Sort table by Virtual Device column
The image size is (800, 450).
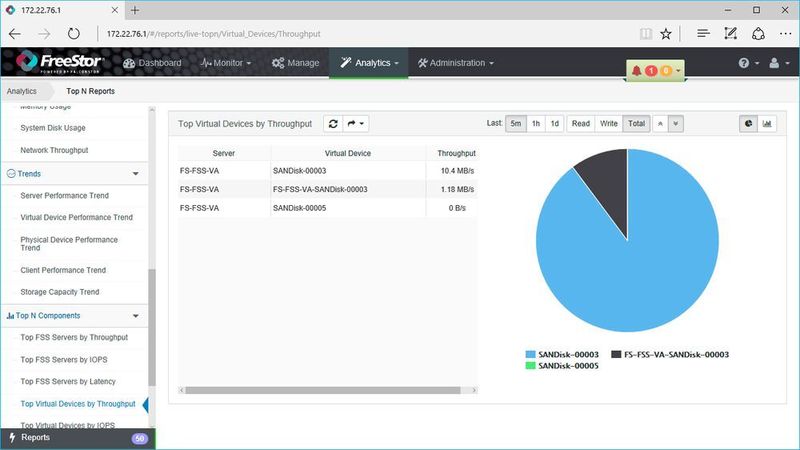(x=348, y=153)
